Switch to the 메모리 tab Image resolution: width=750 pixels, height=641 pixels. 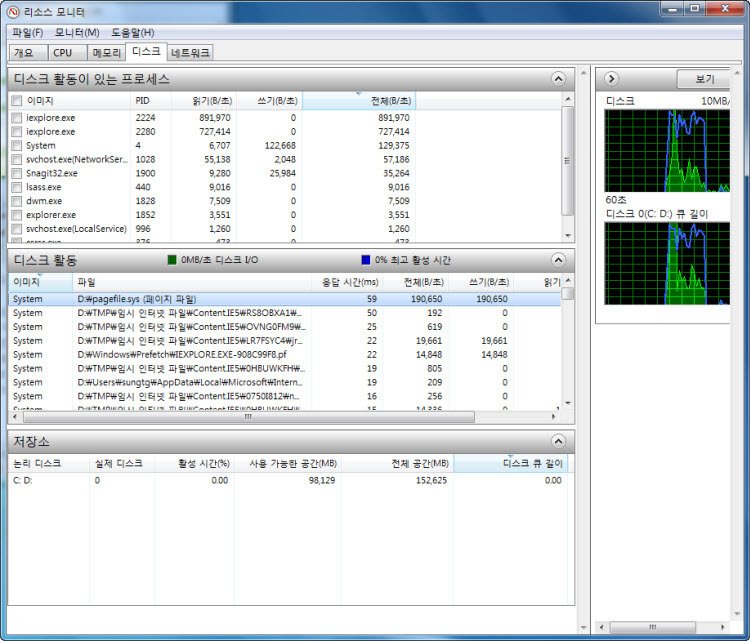107,52
